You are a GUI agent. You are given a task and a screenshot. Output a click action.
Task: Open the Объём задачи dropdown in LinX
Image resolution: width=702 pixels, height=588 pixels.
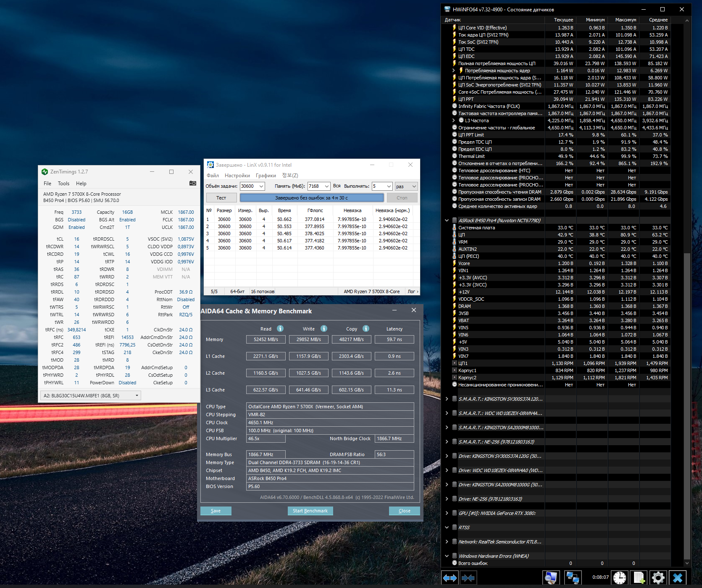coord(261,186)
